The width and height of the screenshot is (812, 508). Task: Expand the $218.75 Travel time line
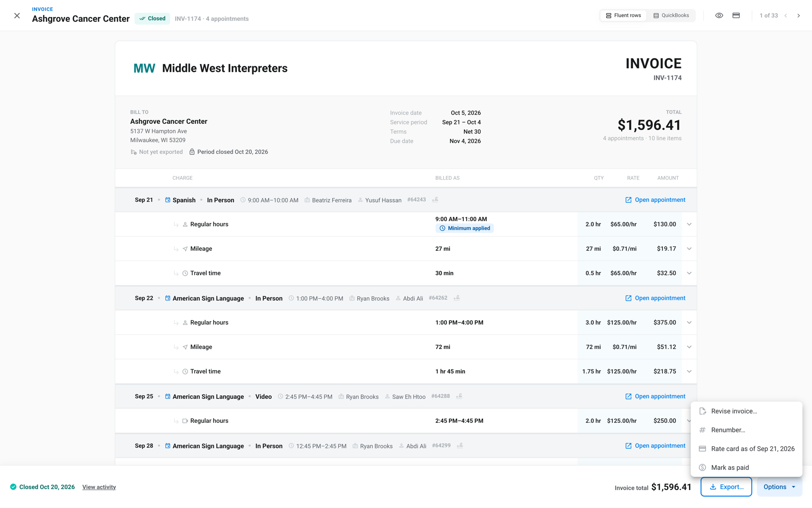coord(689,372)
